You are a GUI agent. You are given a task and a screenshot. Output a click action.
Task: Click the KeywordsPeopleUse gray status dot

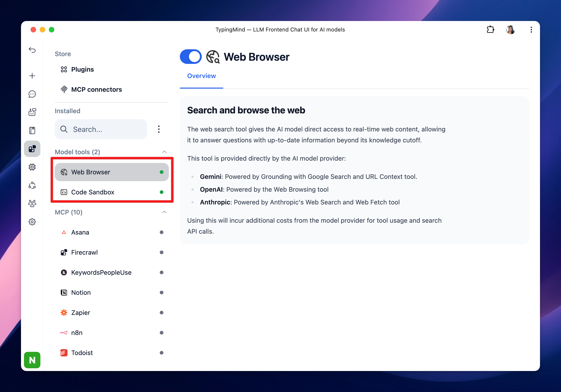point(162,272)
